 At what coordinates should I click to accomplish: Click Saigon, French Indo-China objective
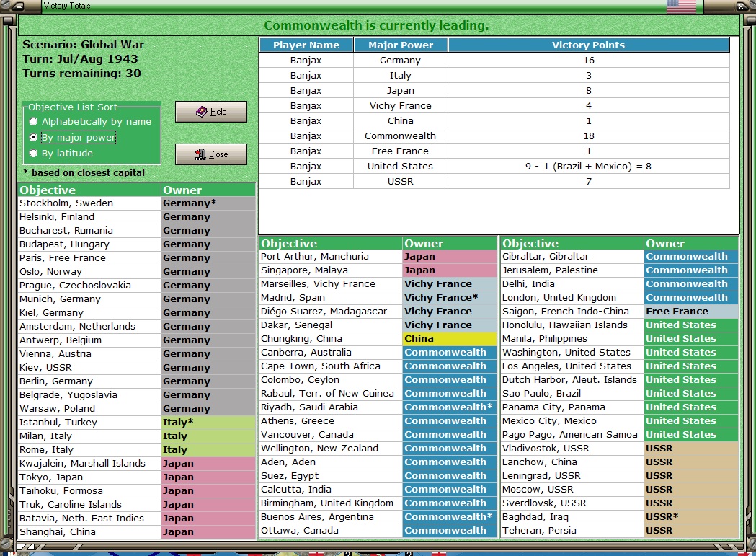coord(572,312)
